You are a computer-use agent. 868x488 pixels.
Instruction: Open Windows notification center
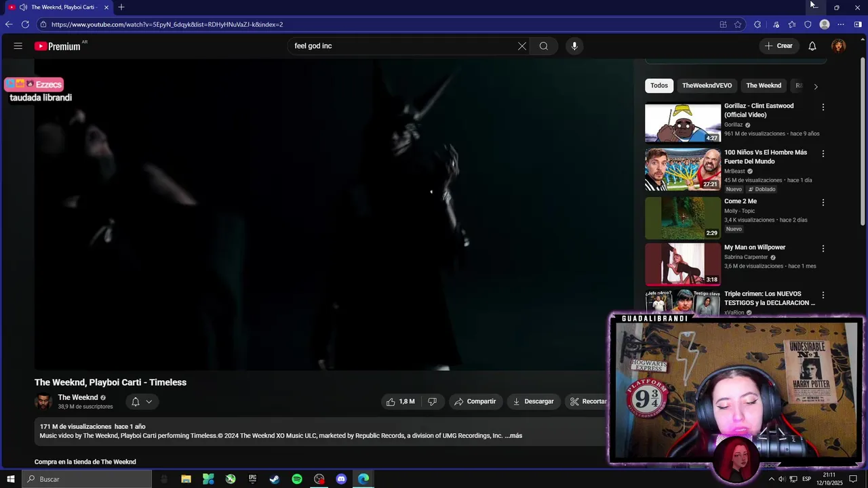853,479
